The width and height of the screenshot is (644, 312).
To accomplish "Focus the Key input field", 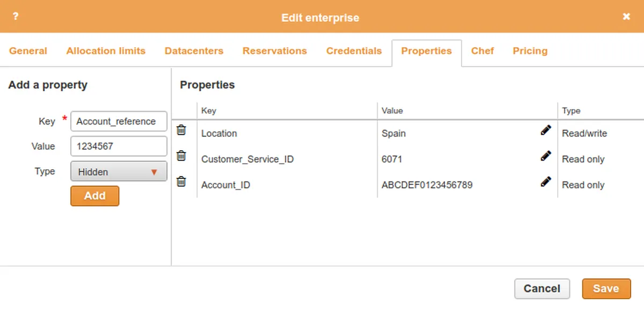I will click(119, 121).
